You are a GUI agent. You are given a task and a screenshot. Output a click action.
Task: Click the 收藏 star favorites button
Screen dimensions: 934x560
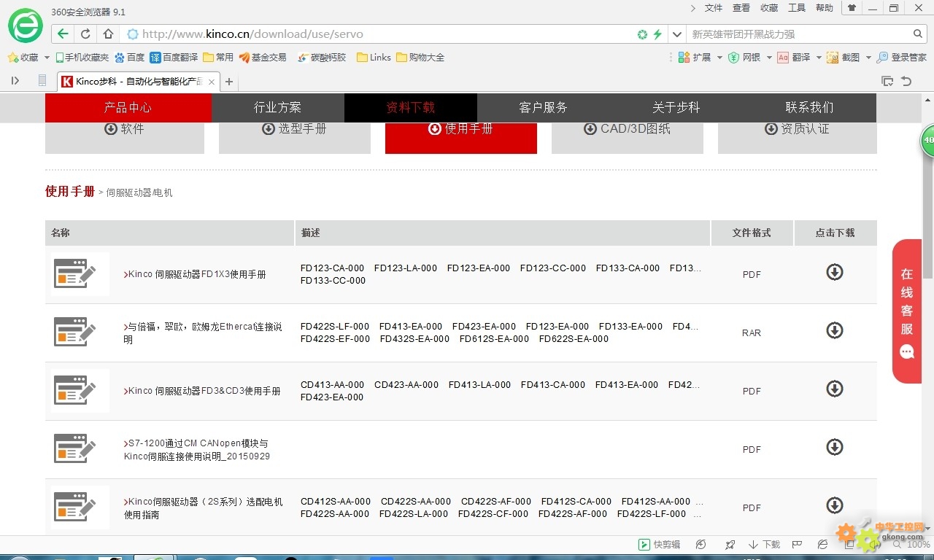click(x=23, y=58)
